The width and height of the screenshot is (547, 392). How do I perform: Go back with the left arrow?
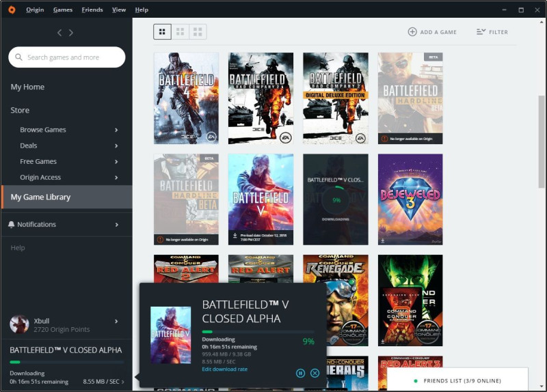59,33
